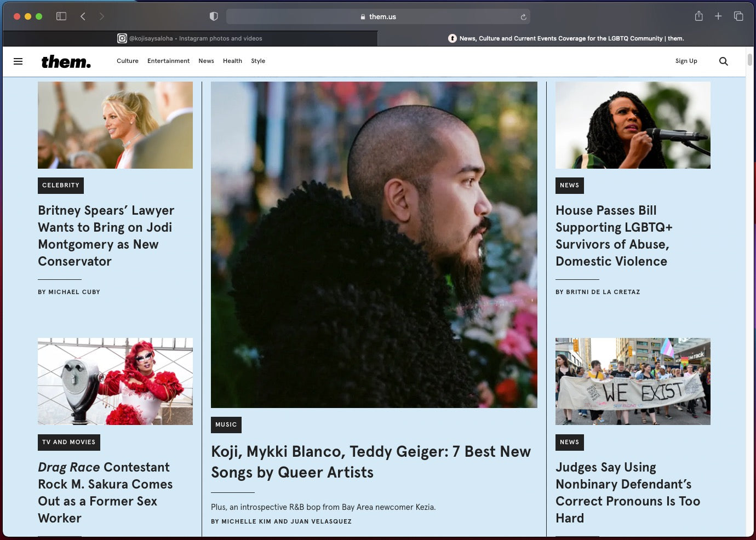The image size is (756, 540).
Task: Open the Entertainment section
Action: point(168,61)
